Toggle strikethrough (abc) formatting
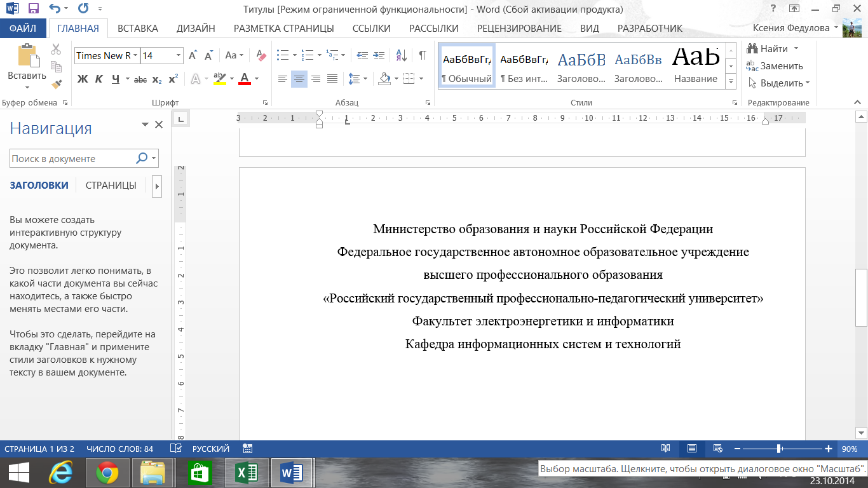The image size is (868, 488). pyautogui.click(x=141, y=79)
